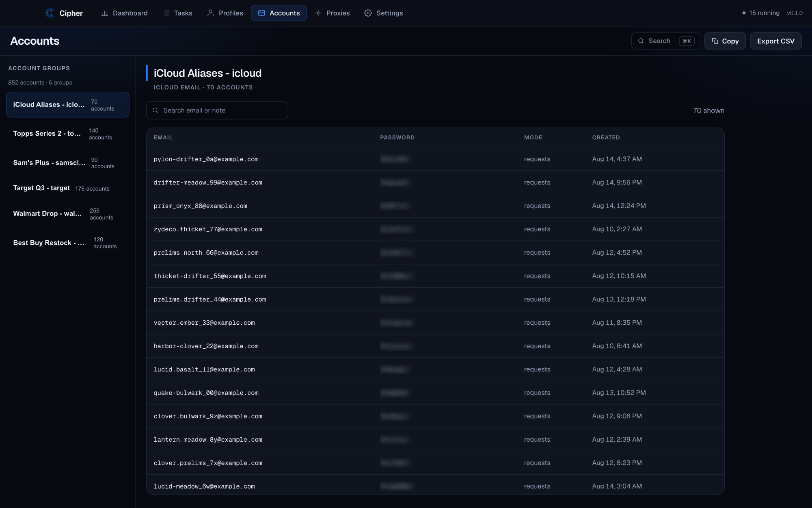
Task: Click requests mode in harbor-clover_22 row
Action: pyautogui.click(x=537, y=346)
